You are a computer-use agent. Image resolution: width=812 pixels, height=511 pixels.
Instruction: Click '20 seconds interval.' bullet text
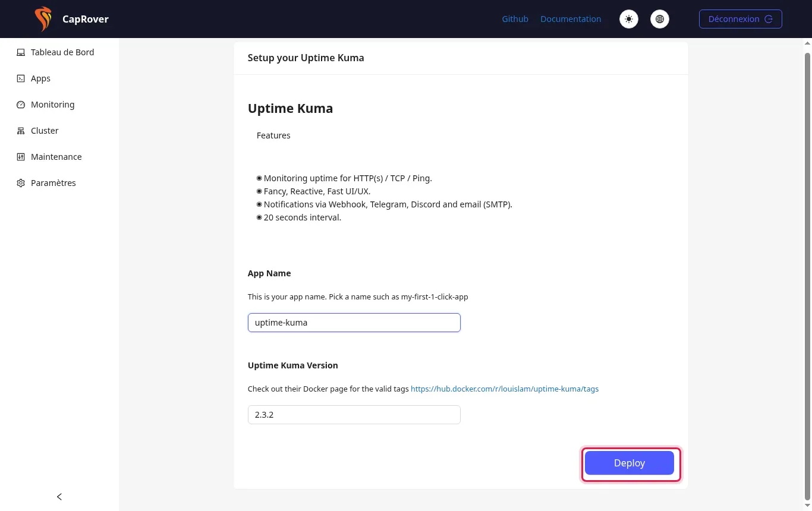click(x=303, y=217)
